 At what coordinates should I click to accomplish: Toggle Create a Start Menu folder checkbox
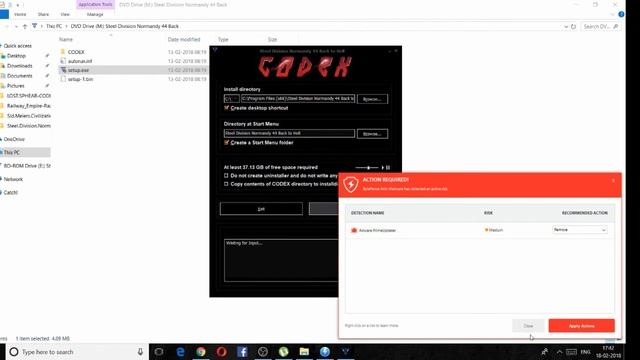click(x=226, y=142)
